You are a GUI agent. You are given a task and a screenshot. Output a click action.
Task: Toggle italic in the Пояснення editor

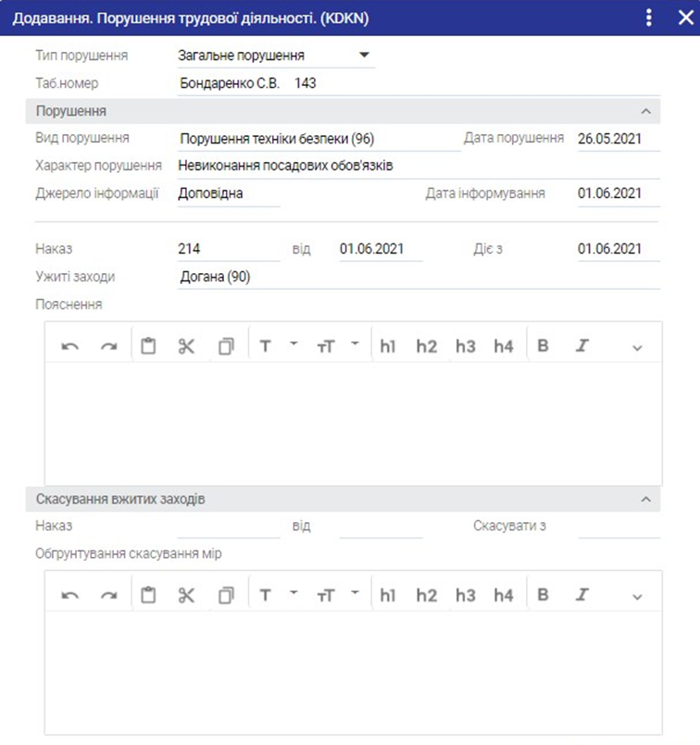pyautogui.click(x=582, y=346)
